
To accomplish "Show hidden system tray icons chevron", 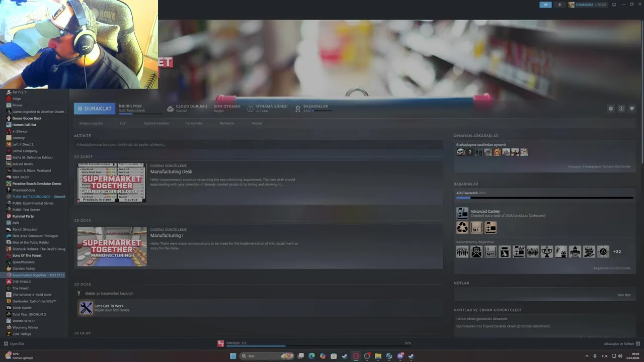I will pyautogui.click(x=587, y=356).
